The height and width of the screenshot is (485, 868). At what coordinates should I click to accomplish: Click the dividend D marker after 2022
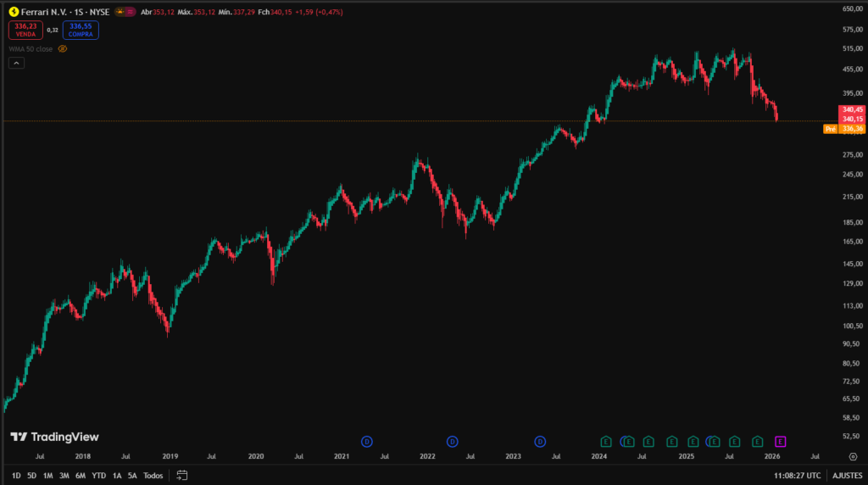pyautogui.click(x=453, y=442)
